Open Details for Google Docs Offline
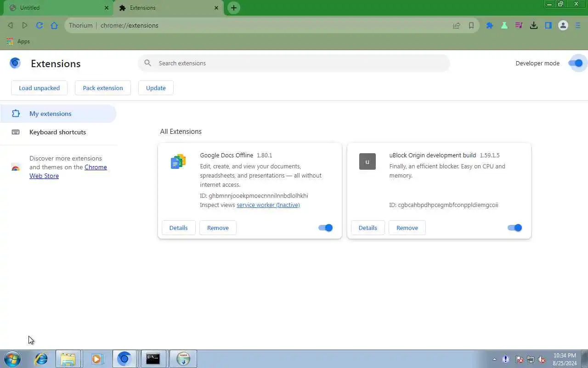 coord(178,228)
